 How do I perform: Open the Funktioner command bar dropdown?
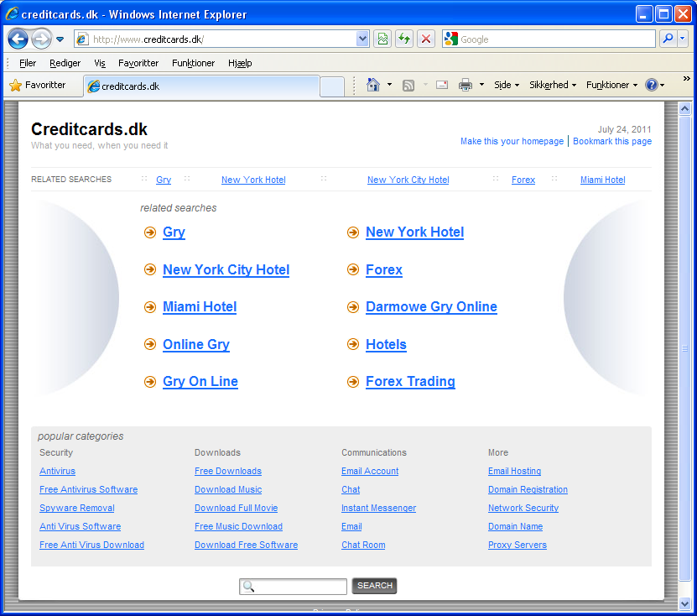tap(611, 85)
